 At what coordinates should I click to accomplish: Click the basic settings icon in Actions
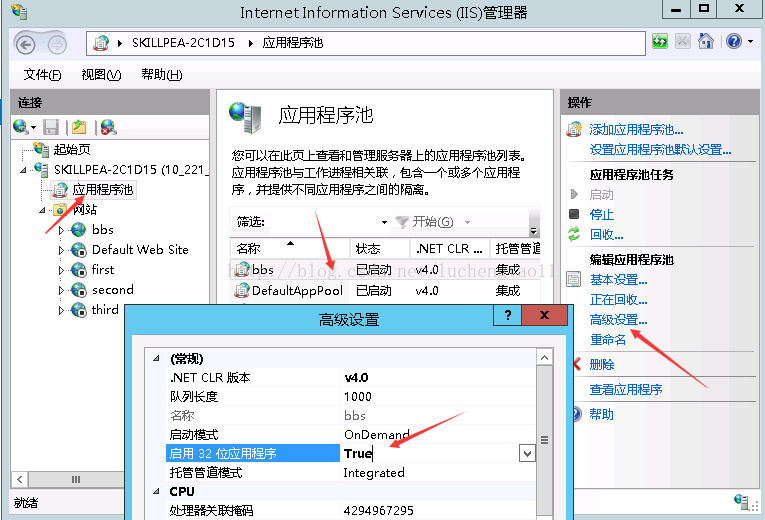[574, 280]
